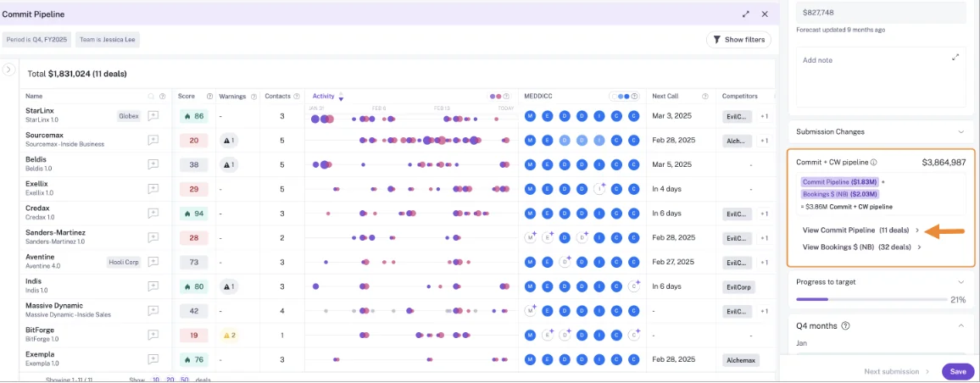The image size is (980, 383).
Task: Open View Commit Pipeline (11 deals) link
Action: click(861, 230)
